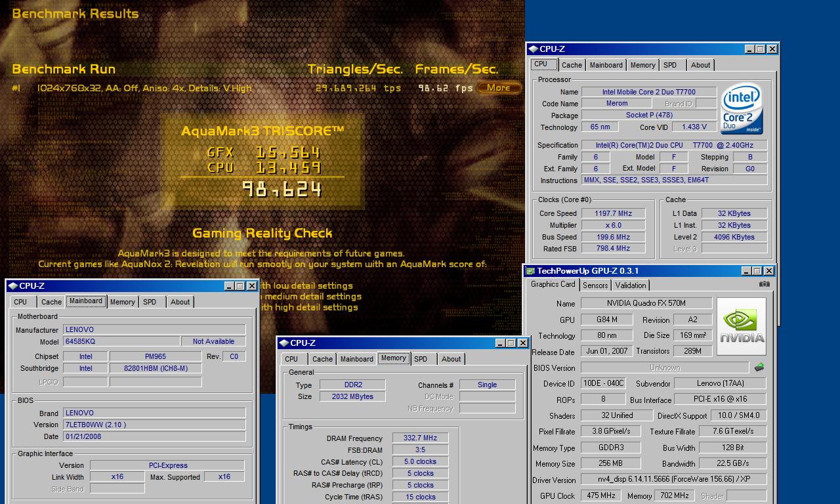This screenshot has width=840, height=504.
Task: Click the processor name field Intel Mobile Core 2 Duo T7700
Action: (648, 92)
